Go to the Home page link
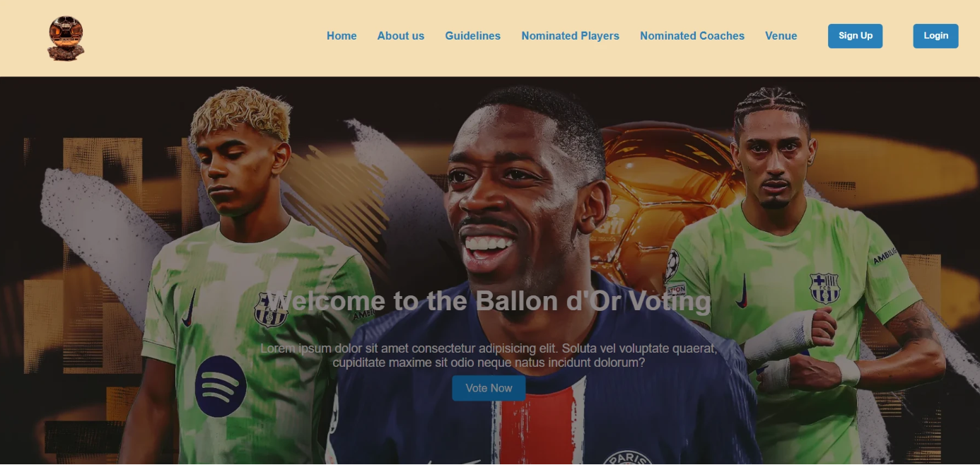Image resolution: width=980 pixels, height=465 pixels. [x=342, y=36]
